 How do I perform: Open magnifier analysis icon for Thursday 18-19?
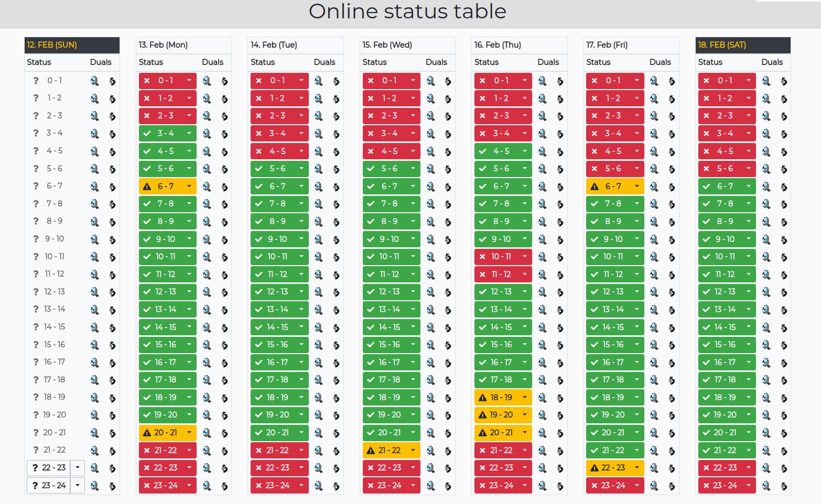(x=542, y=398)
